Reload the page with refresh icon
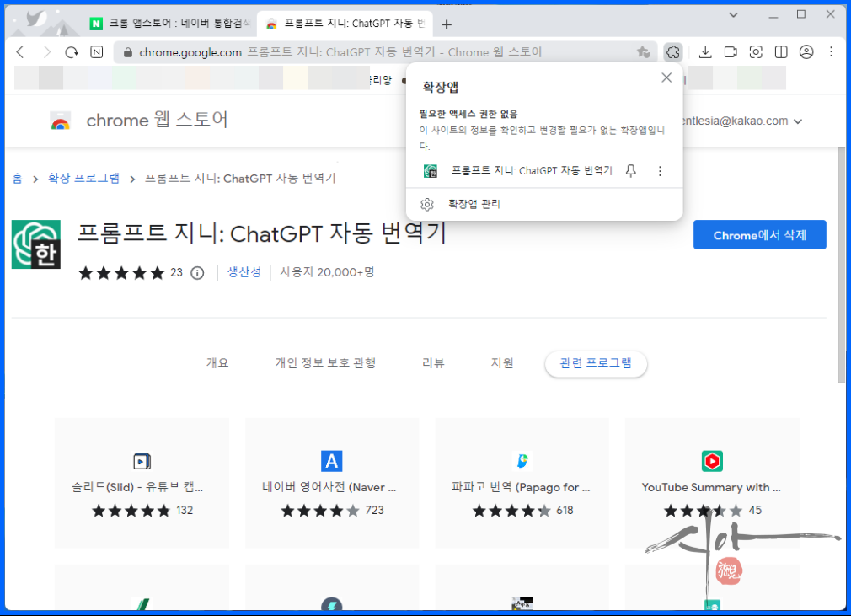This screenshot has width=851, height=616. pos(72,52)
